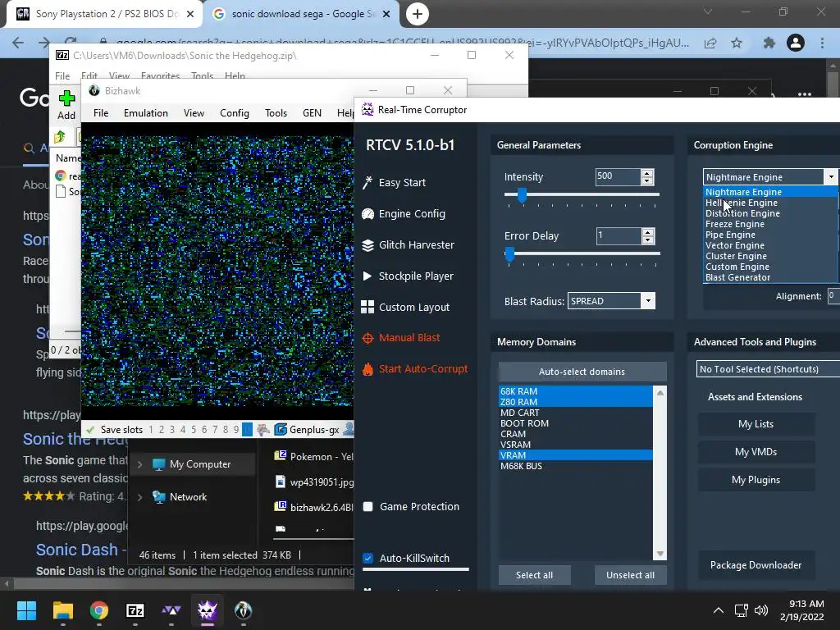Click the green checkmark in Bizhawk status bar

[x=90, y=430]
